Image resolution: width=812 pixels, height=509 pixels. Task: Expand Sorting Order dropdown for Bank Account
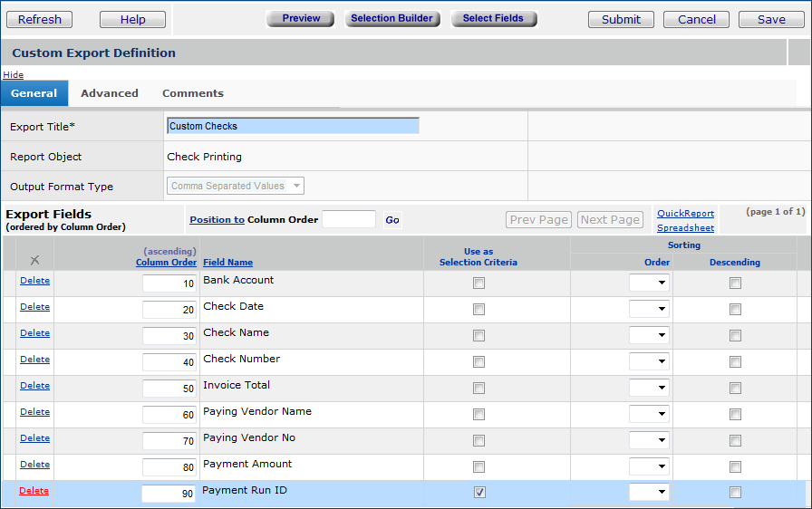(649, 283)
